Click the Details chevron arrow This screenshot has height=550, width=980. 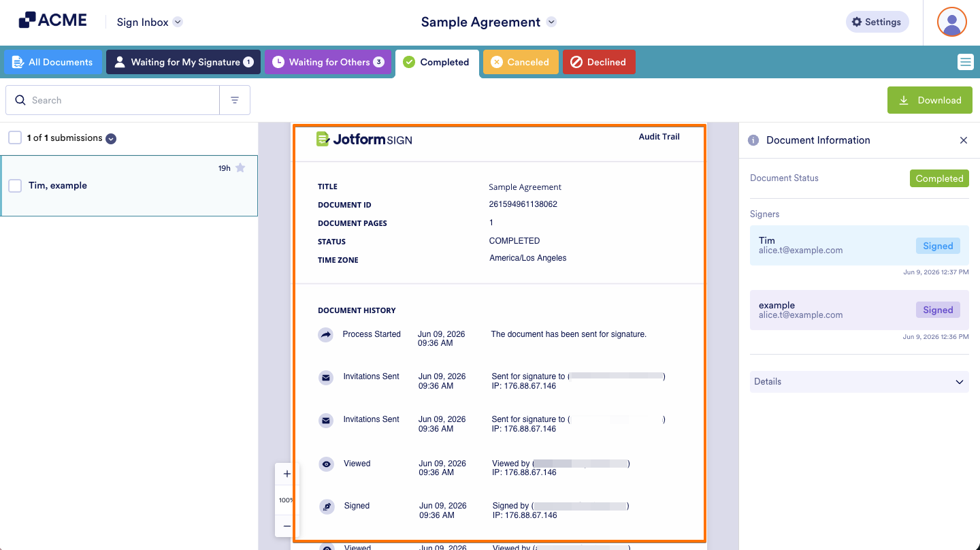pos(960,382)
